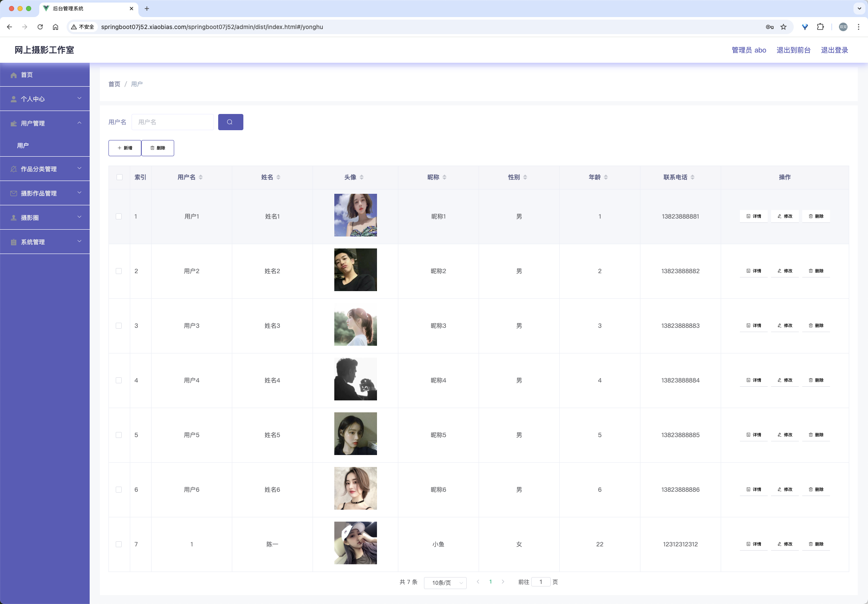Open 详情 for 陈一 row
The height and width of the screenshot is (604, 868).
click(754, 544)
